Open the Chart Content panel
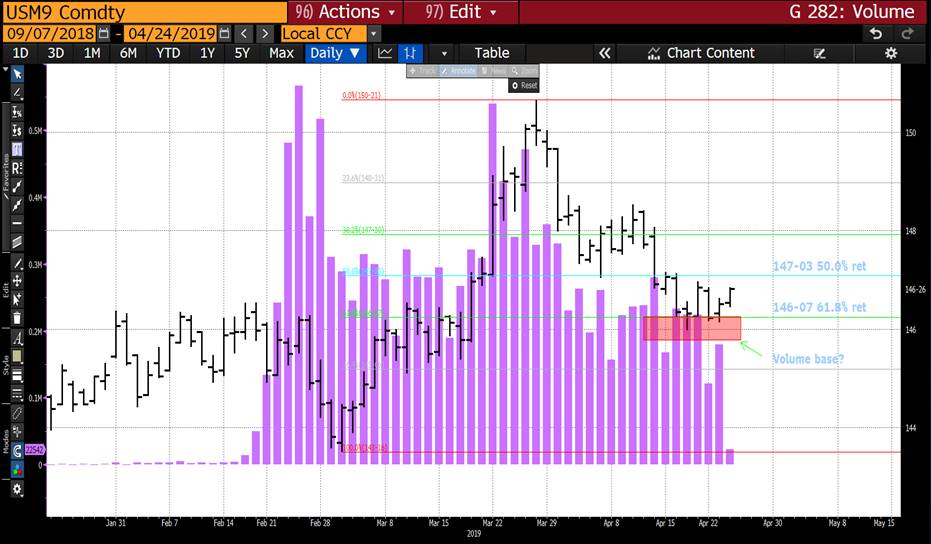This screenshot has width=931, height=544. (700, 53)
